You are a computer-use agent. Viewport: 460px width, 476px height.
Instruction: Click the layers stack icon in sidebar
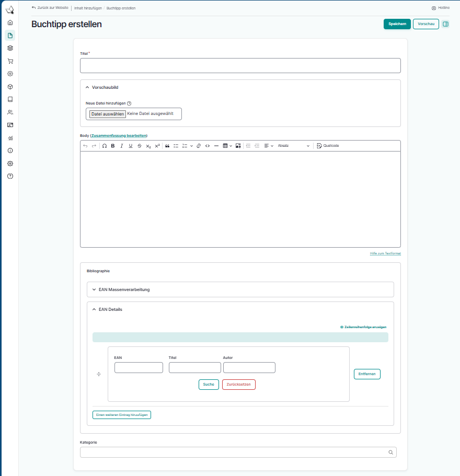[10, 48]
